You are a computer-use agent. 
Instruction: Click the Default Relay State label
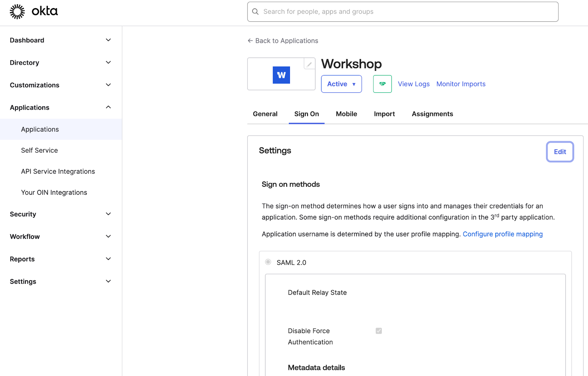click(317, 292)
